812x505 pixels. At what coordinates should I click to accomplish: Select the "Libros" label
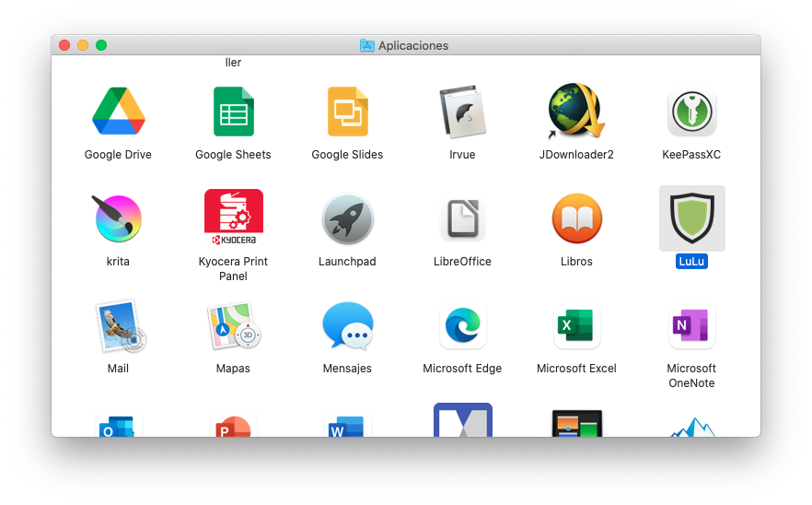tap(576, 262)
